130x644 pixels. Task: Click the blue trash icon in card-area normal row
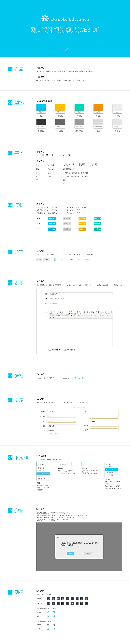coord(54,612)
